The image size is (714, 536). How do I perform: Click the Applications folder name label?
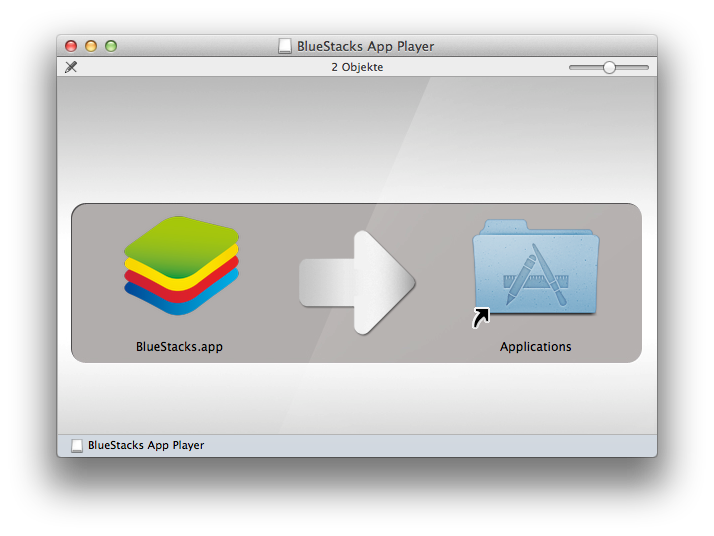536,347
